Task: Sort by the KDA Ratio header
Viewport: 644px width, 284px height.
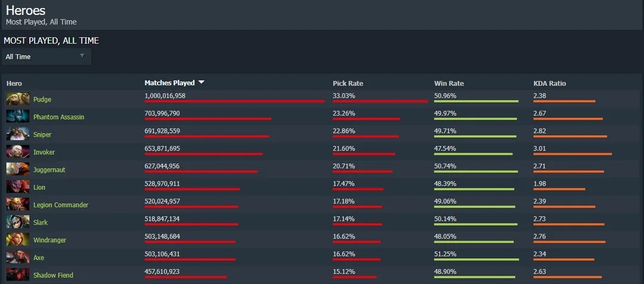Action: 550,83
